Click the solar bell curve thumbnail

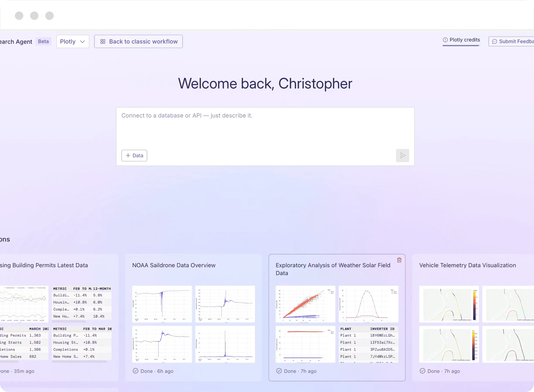pyautogui.click(x=368, y=304)
